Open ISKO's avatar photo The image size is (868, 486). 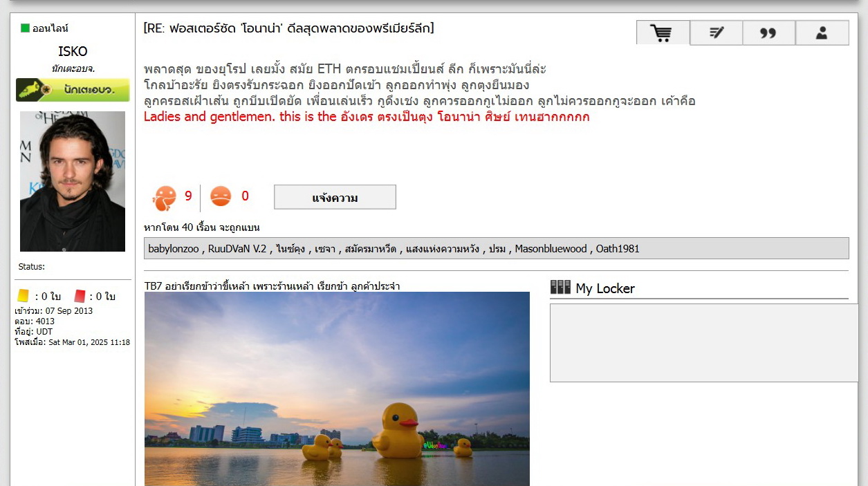[x=73, y=181]
